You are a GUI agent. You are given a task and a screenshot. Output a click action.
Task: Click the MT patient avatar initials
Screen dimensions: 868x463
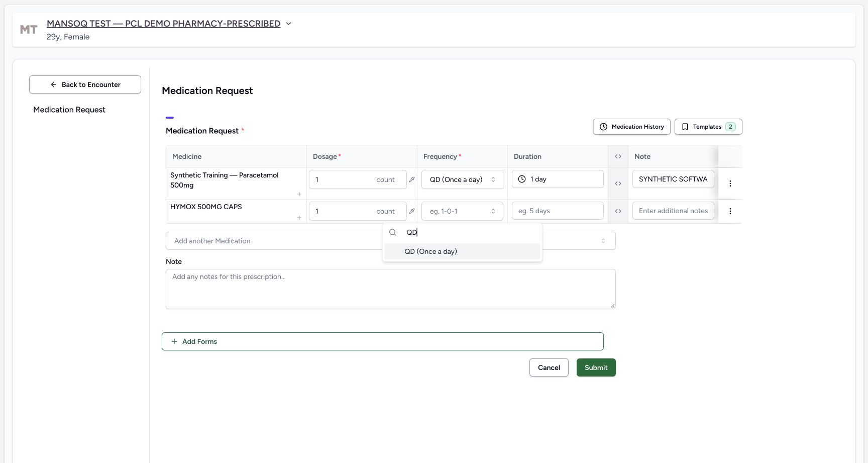[x=29, y=30]
